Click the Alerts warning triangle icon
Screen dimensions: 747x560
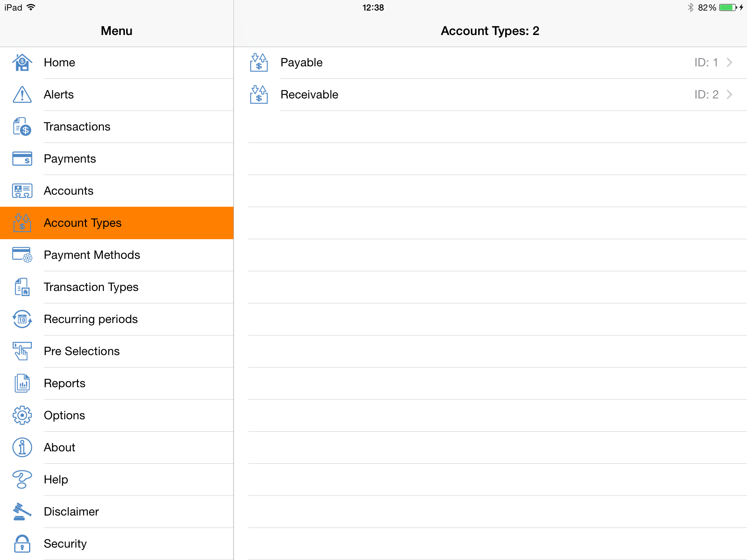coord(22,95)
